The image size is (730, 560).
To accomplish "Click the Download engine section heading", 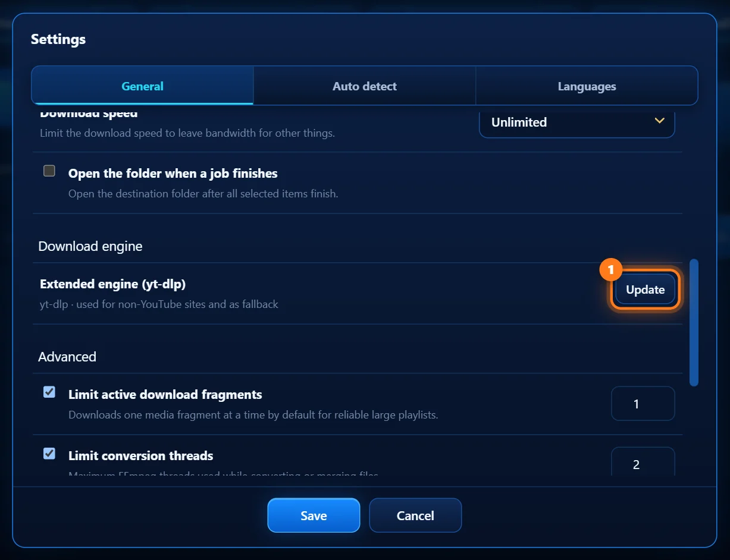I will [90, 246].
